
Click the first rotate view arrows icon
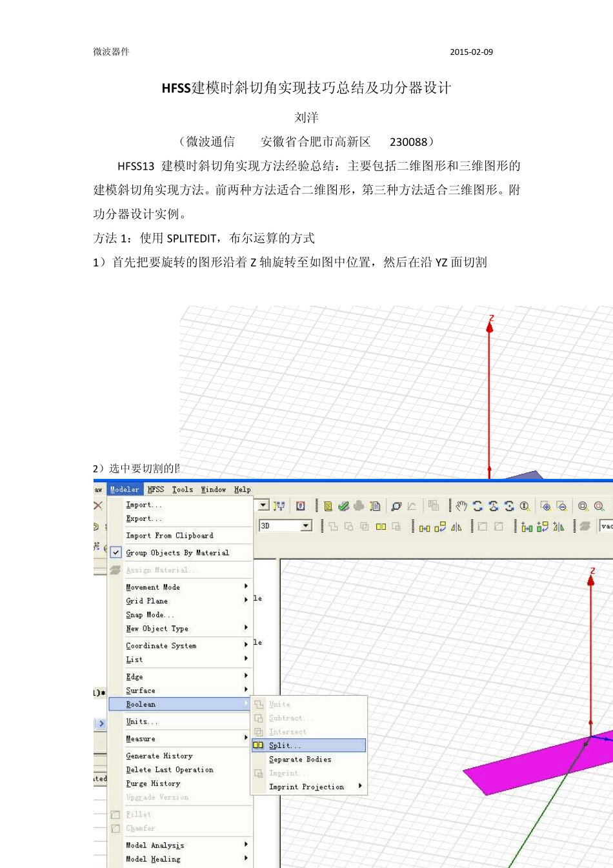(477, 507)
